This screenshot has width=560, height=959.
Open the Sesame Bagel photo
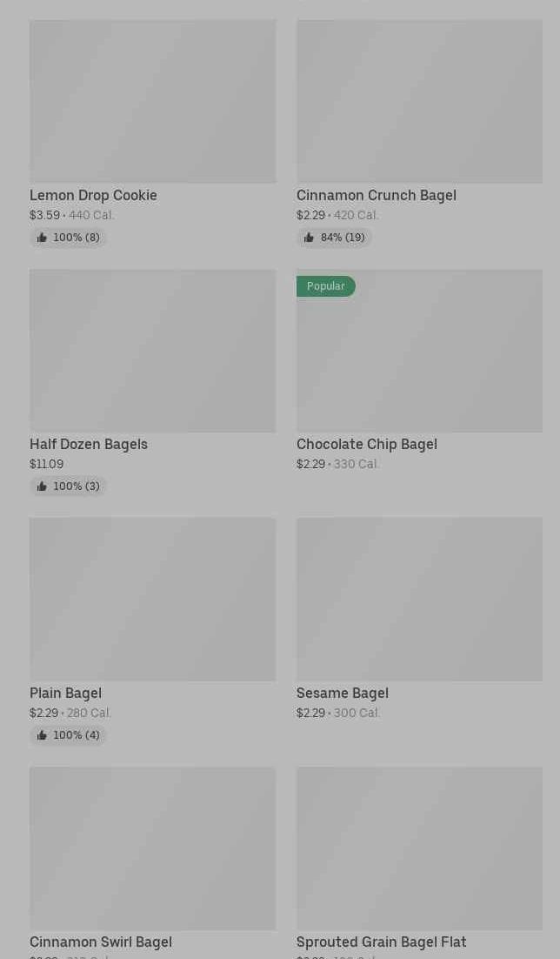point(419,600)
